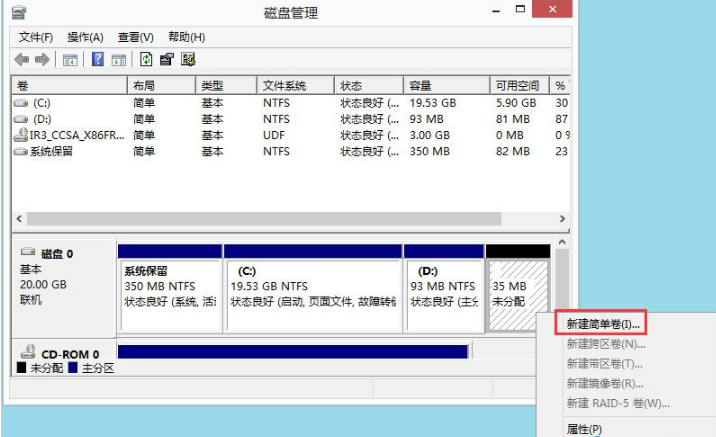Select the (C:) 19.53 GB NTFS partition block
Image resolution: width=716 pixels, height=437 pixels.
point(313,295)
